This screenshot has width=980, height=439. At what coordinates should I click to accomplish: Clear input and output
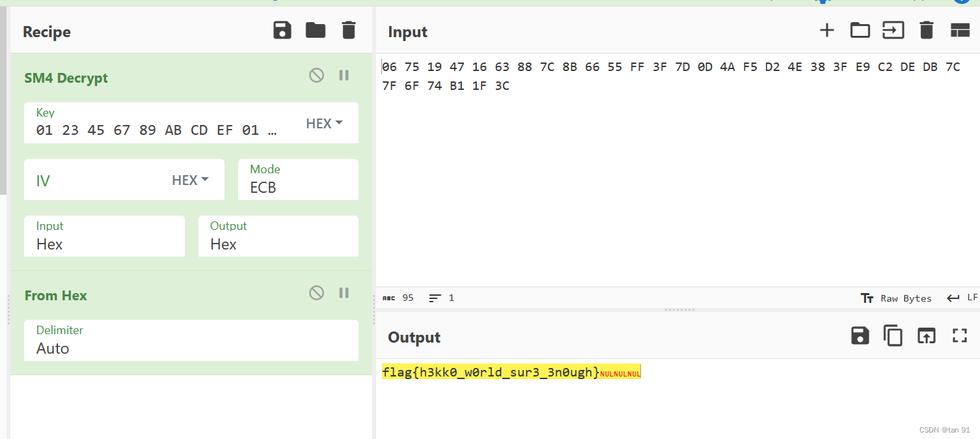(926, 30)
